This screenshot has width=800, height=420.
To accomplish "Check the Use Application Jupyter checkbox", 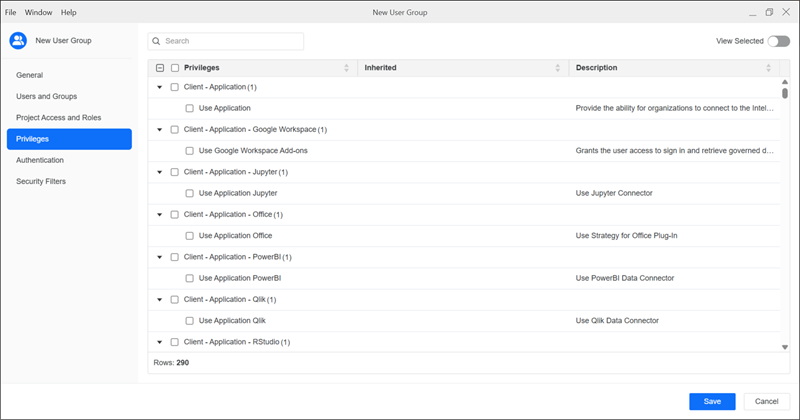I will pyautogui.click(x=189, y=193).
